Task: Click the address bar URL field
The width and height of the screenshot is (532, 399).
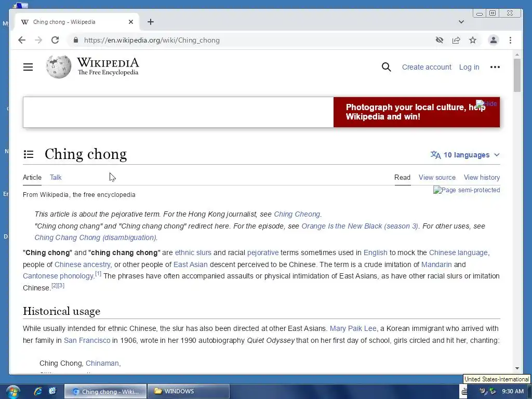Action: [251, 40]
